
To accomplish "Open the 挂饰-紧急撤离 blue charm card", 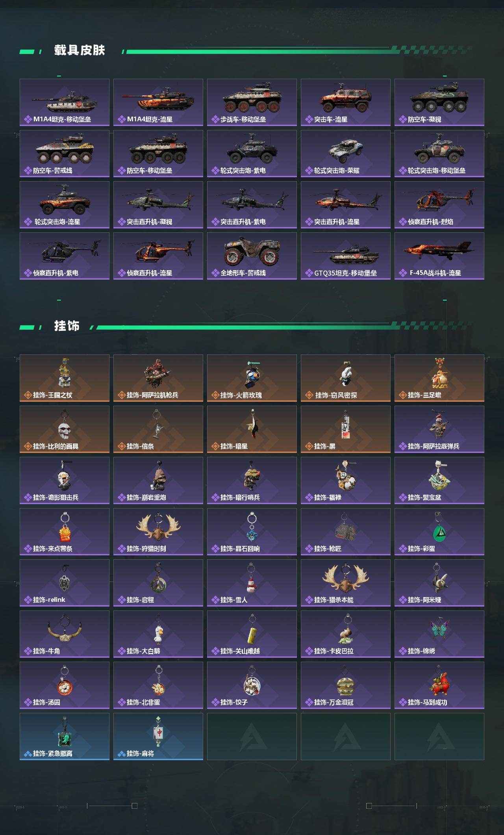I will click(x=65, y=737).
